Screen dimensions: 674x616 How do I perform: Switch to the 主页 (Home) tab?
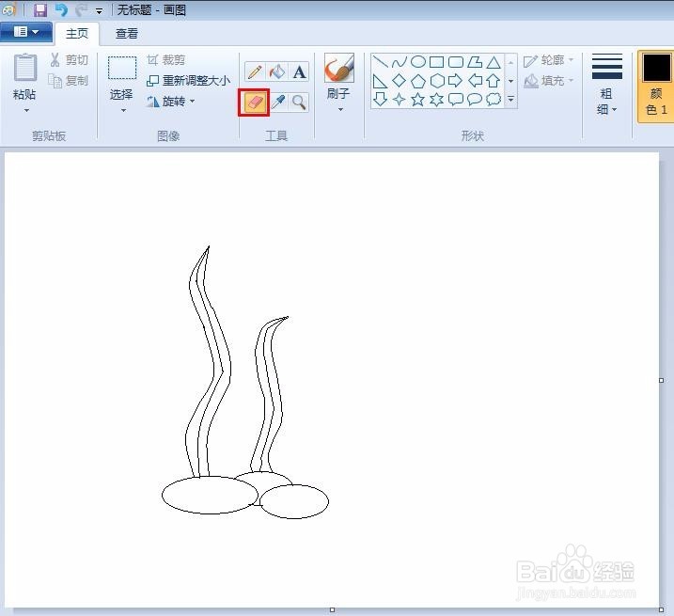click(77, 34)
